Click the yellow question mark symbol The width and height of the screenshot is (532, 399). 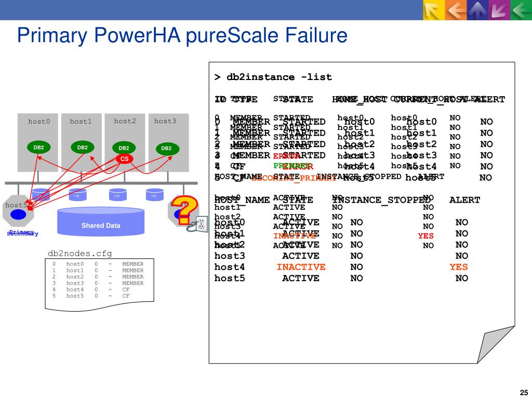[x=185, y=210]
